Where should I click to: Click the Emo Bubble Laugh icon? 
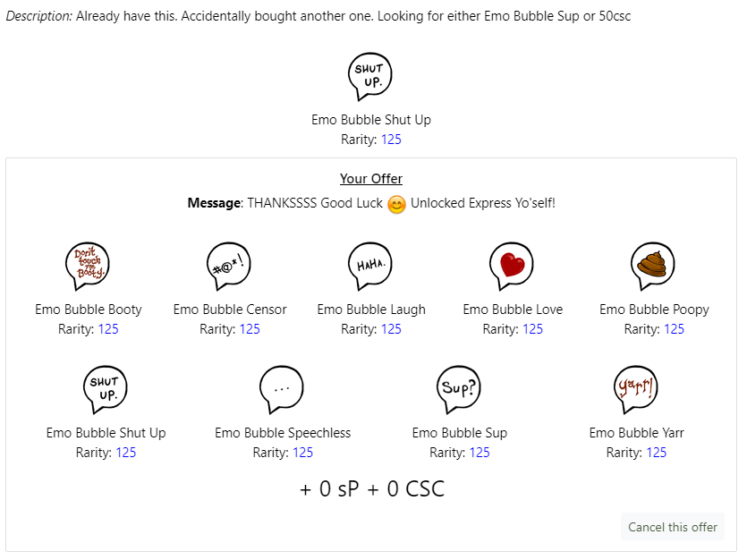click(370, 266)
